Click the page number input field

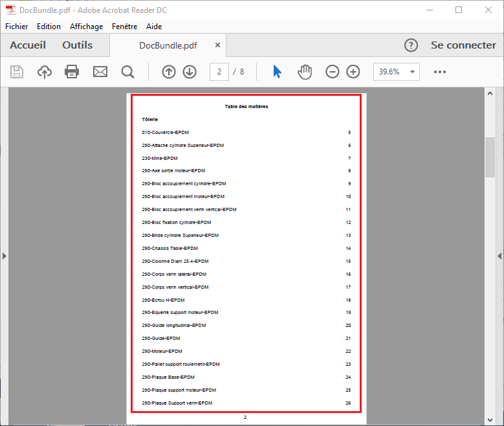[219, 72]
